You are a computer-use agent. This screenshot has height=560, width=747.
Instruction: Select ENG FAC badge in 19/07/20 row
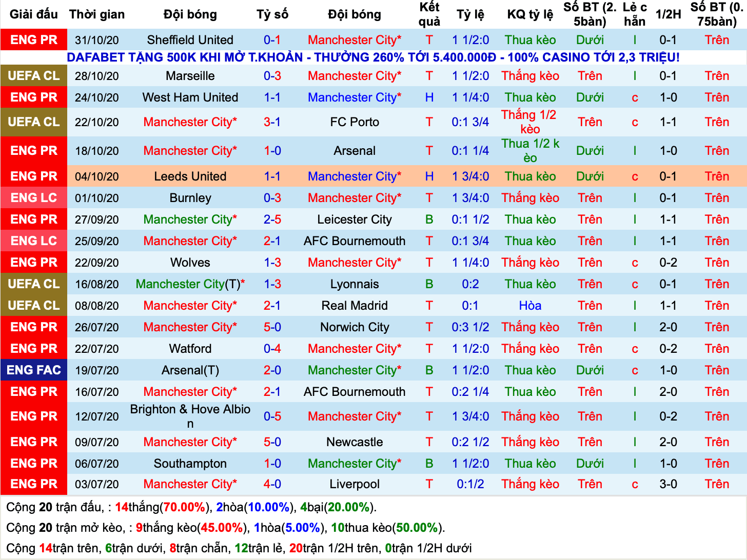click(x=34, y=370)
